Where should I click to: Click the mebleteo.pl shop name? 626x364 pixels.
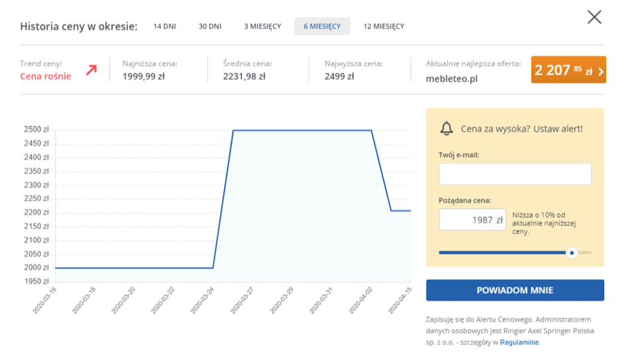coord(452,79)
